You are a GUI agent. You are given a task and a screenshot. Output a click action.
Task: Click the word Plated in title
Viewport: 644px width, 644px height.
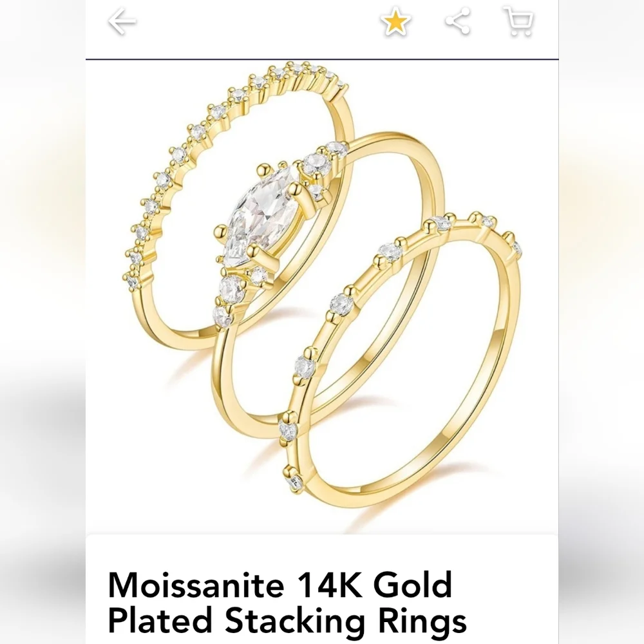[x=160, y=621]
